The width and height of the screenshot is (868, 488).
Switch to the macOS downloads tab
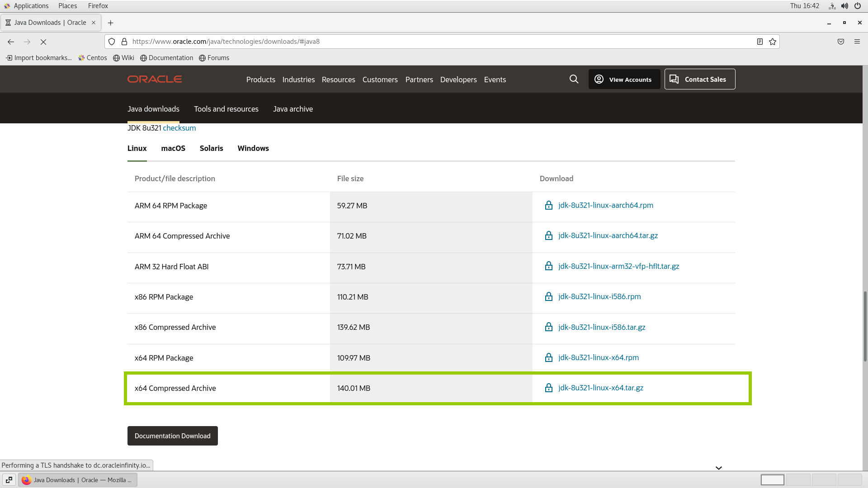coord(173,148)
